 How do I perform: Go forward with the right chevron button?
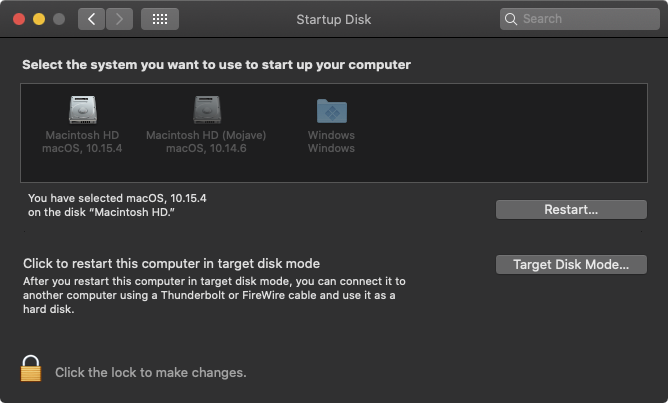[119, 19]
